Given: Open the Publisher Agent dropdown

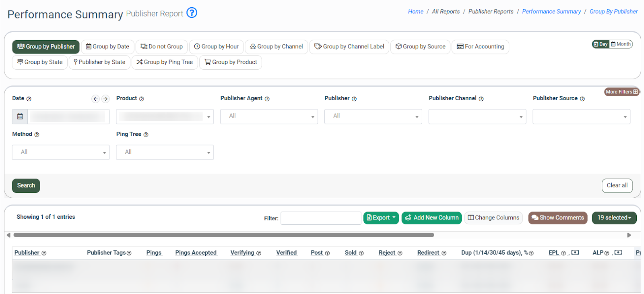Looking at the screenshot, I should click(269, 116).
